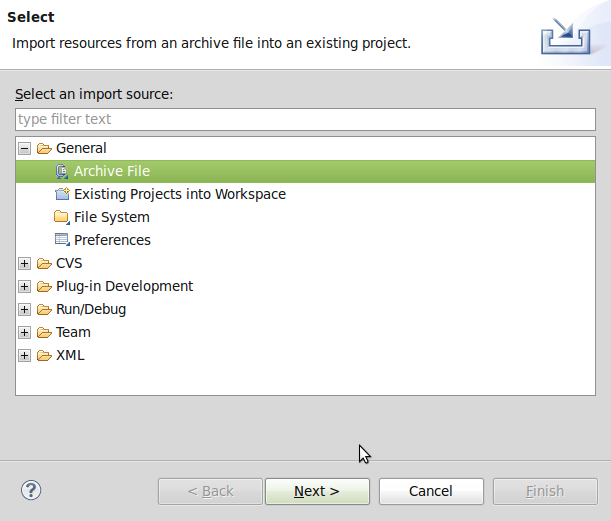Click the Run/Debug folder icon

44,309
